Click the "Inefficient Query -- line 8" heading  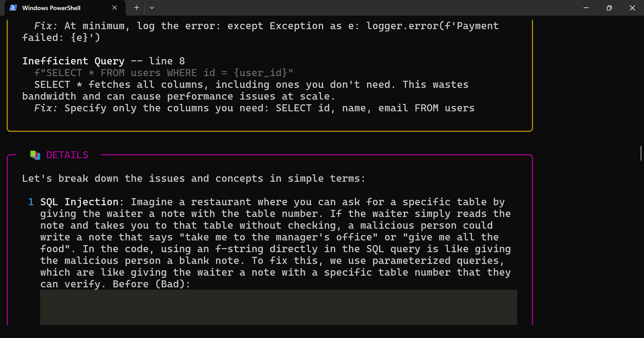coord(103,61)
